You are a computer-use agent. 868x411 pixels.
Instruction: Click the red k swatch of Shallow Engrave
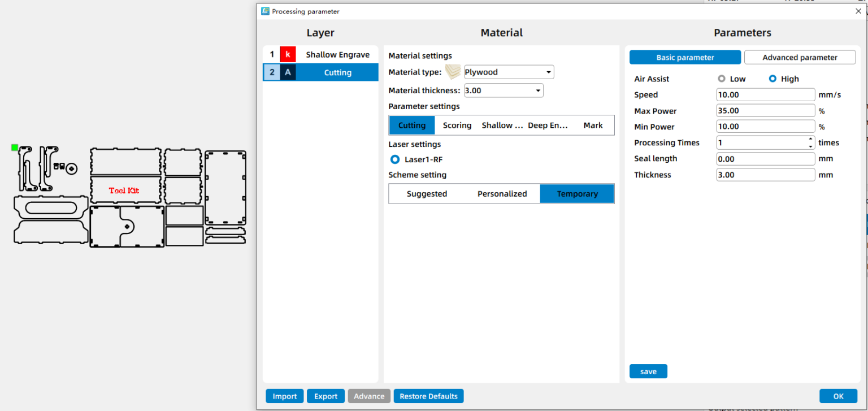(288, 54)
